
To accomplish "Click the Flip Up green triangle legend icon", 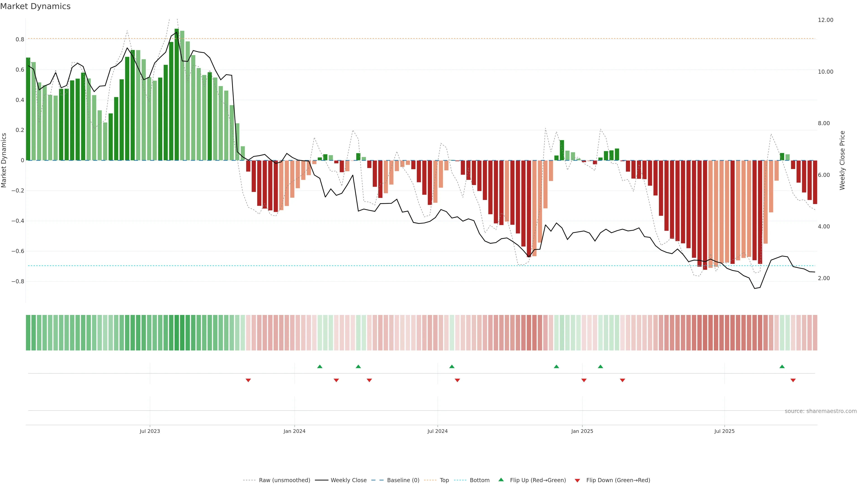I will pos(501,480).
